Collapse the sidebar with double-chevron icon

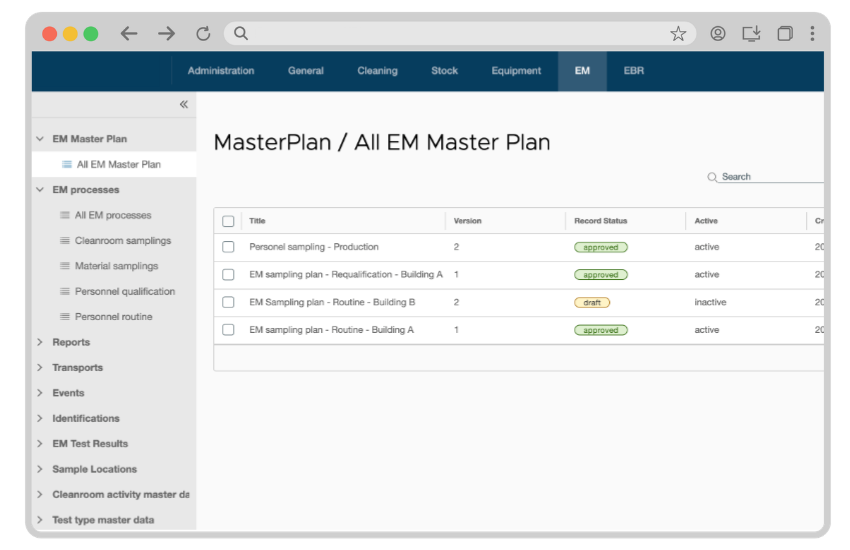(x=184, y=104)
